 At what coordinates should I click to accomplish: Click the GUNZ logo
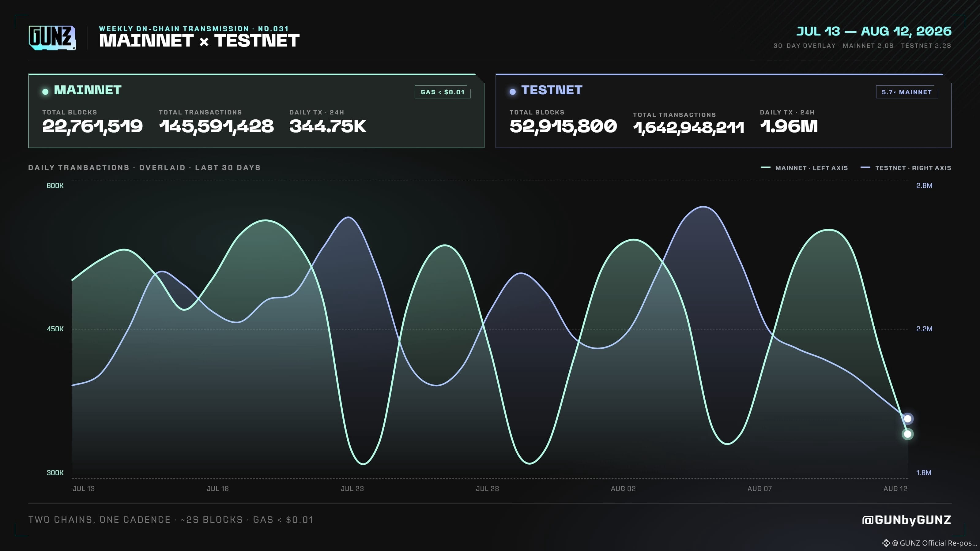pyautogui.click(x=52, y=38)
